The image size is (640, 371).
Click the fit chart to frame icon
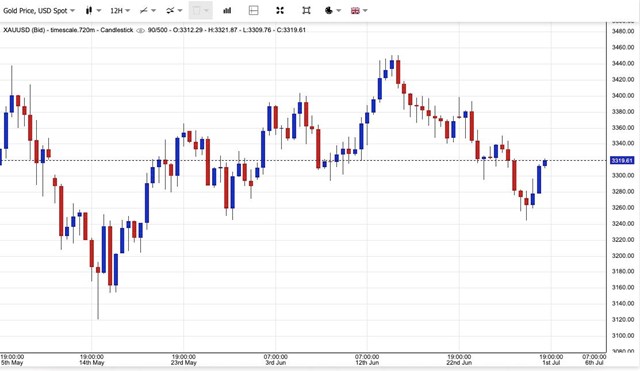click(306, 11)
